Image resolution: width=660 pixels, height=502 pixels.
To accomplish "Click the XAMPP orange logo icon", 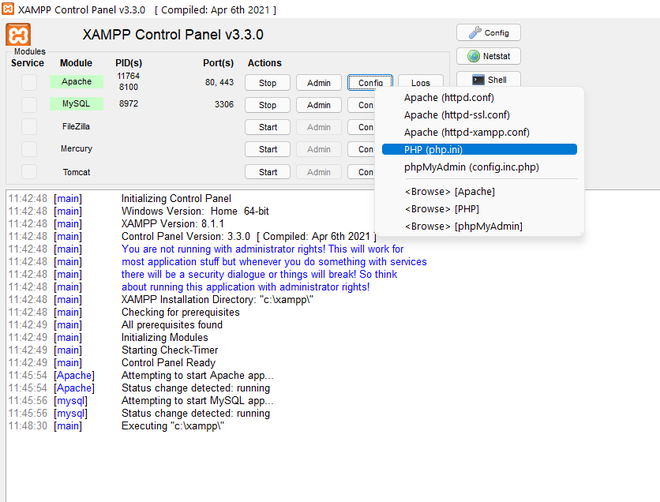I will click(x=18, y=35).
